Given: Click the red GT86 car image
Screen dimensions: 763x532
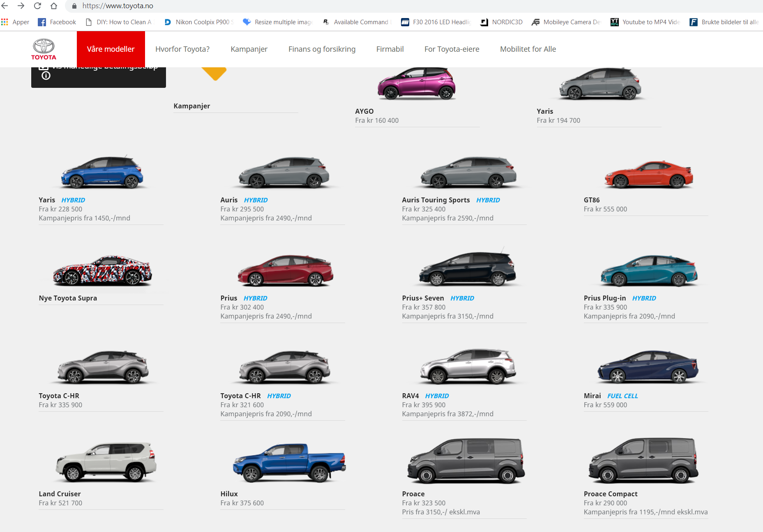Looking at the screenshot, I should click(649, 174).
